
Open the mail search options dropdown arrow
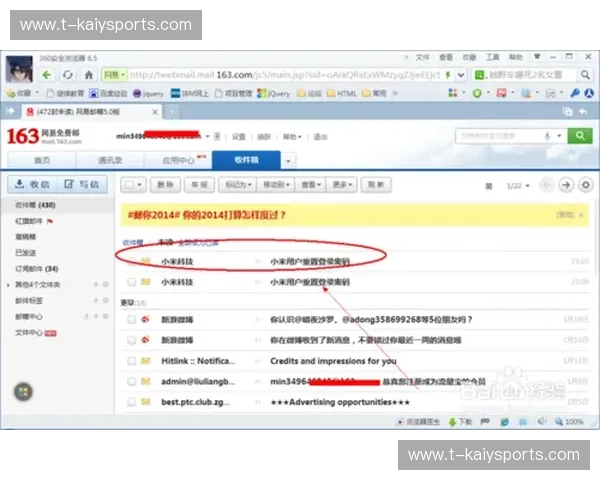[x=559, y=136]
